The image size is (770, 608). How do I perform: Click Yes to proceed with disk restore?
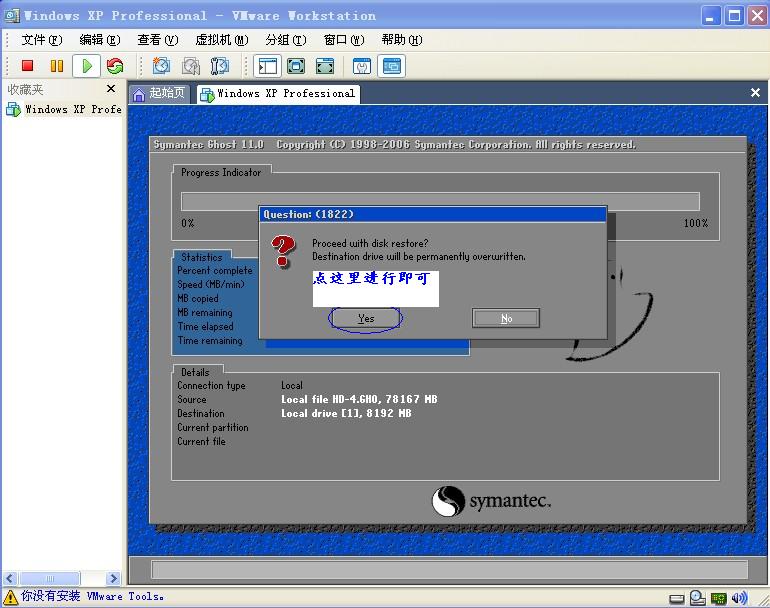point(366,318)
